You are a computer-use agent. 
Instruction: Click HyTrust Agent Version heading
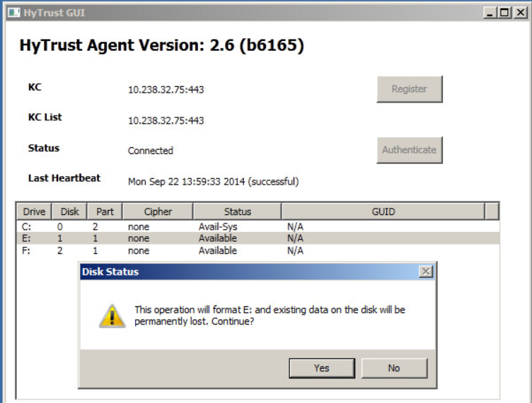point(161,45)
